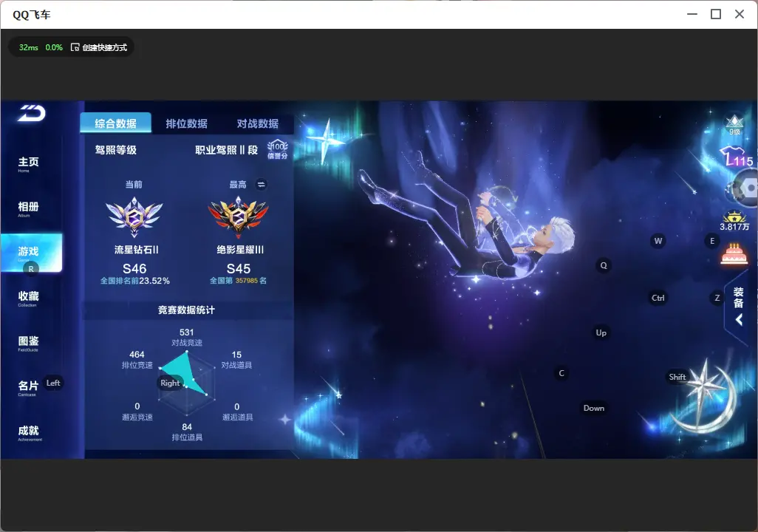Click the 464 排位竞速 stat
Viewport: 758px width, 532px height.
click(x=137, y=359)
